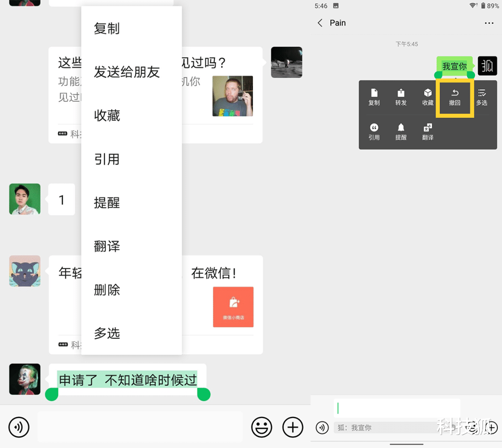This screenshot has height=448, width=502.
Task: Tap the message input field in the Pain chat
Action: click(x=397, y=408)
